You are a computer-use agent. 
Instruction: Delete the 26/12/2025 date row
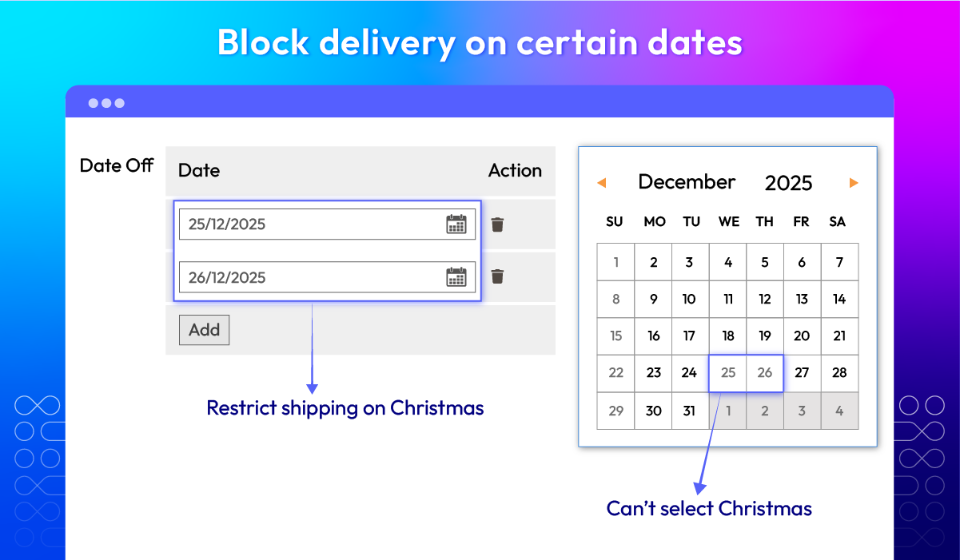pos(497,276)
